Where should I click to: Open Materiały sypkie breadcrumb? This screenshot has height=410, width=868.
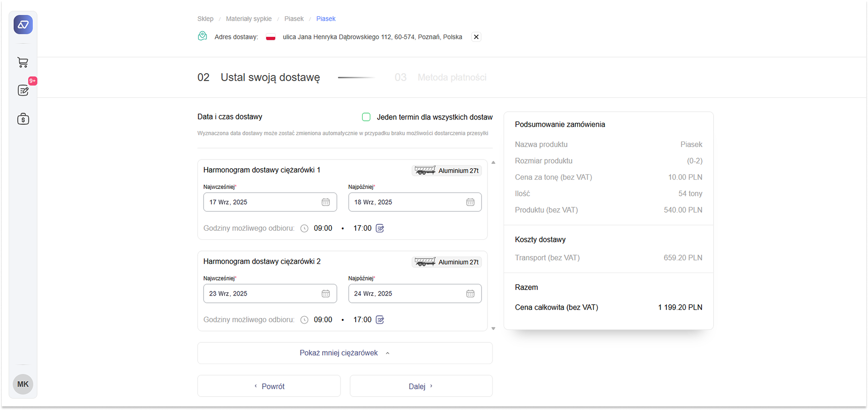click(x=249, y=19)
